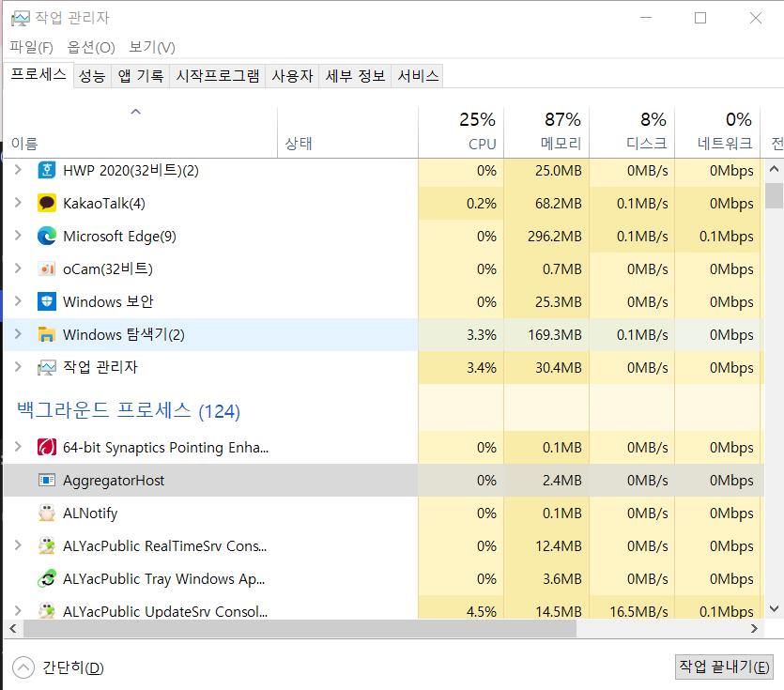Switch to the 사용자 tab
Viewport: 784px width, 690px height.
(292, 76)
